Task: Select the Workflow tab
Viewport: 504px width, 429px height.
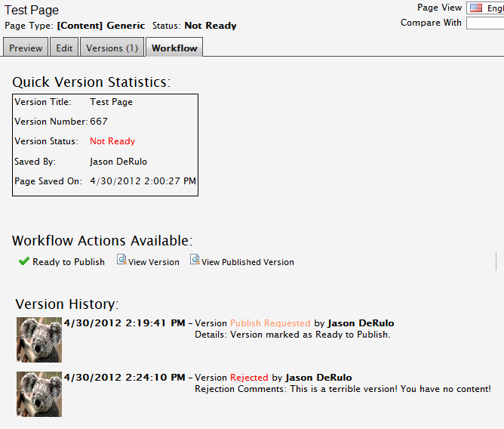Action: pos(174,48)
